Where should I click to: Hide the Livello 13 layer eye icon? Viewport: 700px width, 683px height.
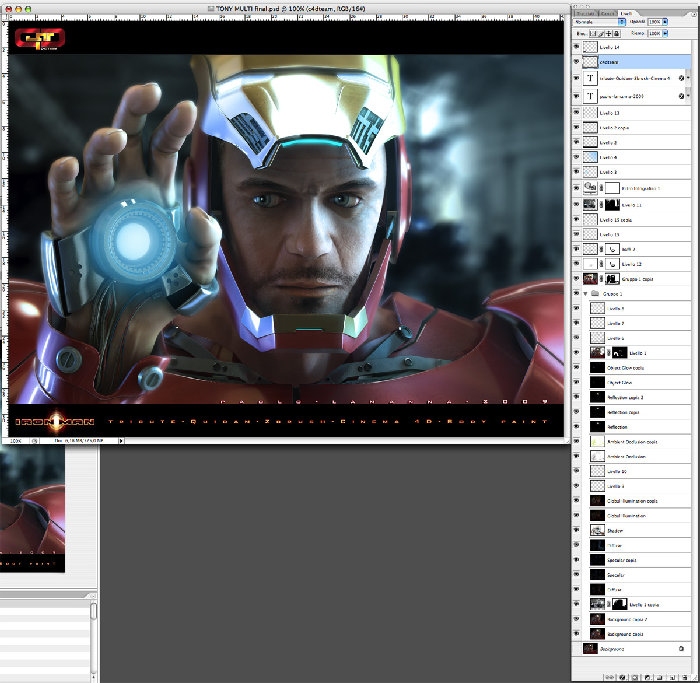click(576, 112)
